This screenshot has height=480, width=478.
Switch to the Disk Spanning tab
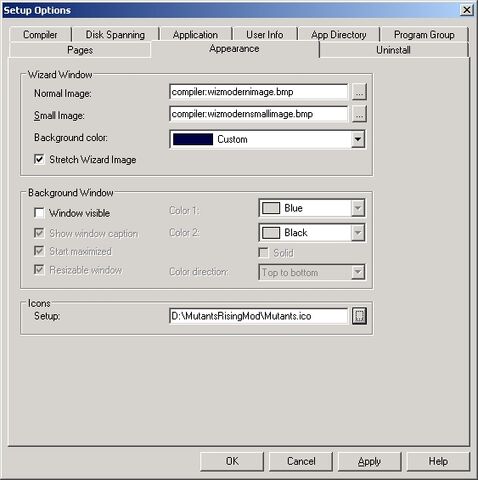[x=115, y=35]
